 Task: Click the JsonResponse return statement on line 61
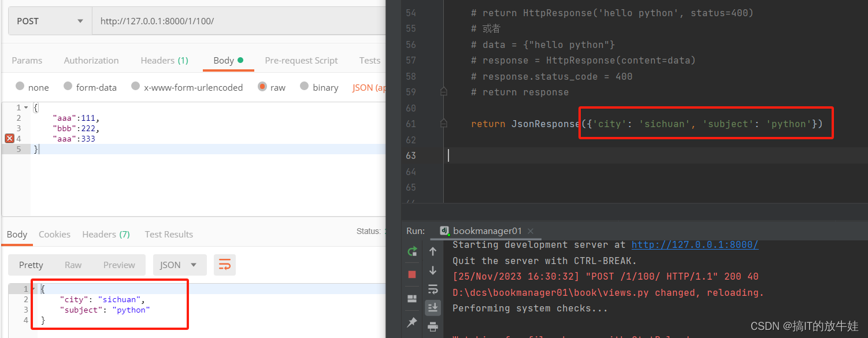click(647, 124)
